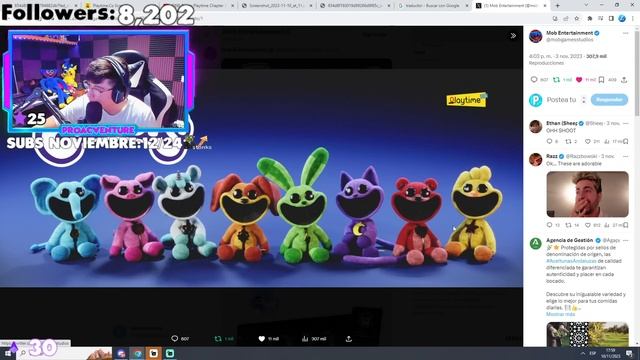Switch to the Mob Entertainment X tab
Image resolution: width=640 pixels, height=360 pixels.
511,6
